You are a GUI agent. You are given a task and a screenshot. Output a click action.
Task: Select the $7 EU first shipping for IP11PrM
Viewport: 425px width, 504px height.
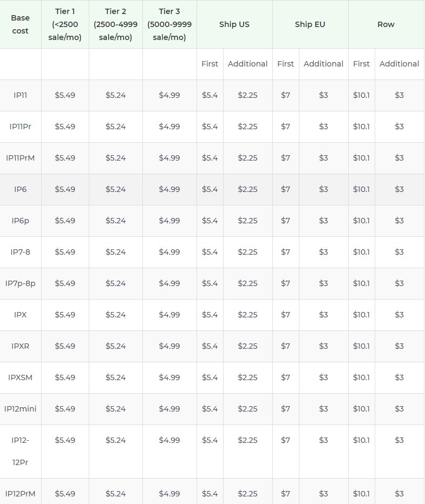click(x=286, y=158)
